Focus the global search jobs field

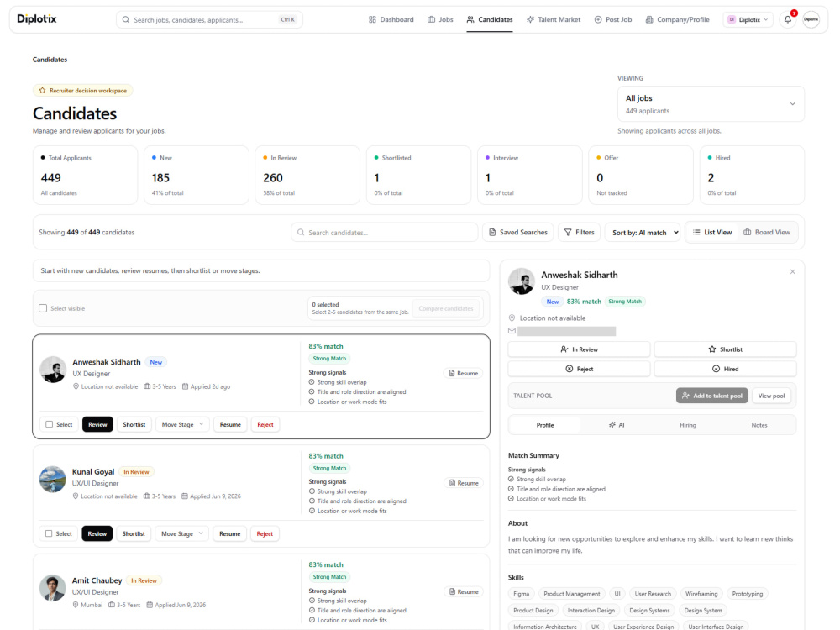[x=209, y=20]
